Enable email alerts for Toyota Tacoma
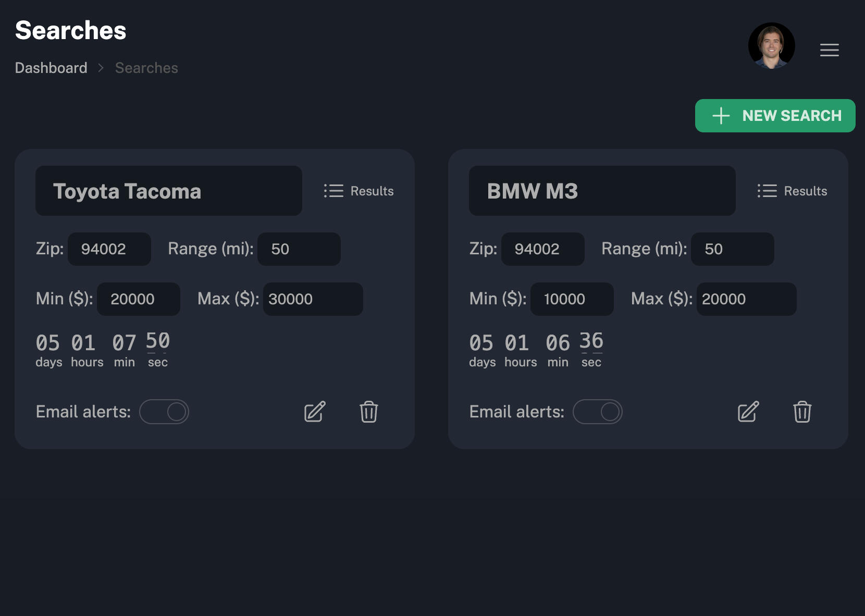The width and height of the screenshot is (865, 616). [x=164, y=412]
